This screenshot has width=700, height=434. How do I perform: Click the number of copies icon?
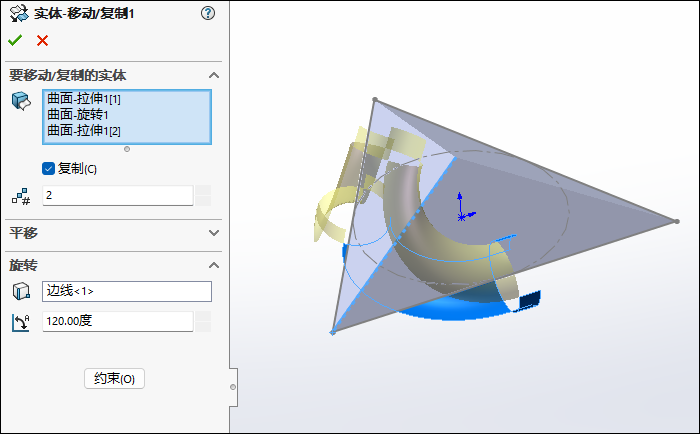tap(21, 196)
